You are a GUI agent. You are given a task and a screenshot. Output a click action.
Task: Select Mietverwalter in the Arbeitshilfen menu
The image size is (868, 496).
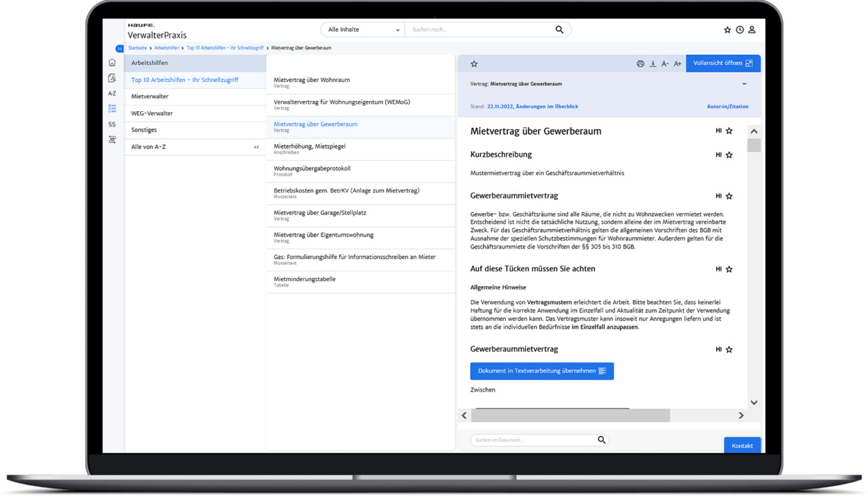pos(195,97)
